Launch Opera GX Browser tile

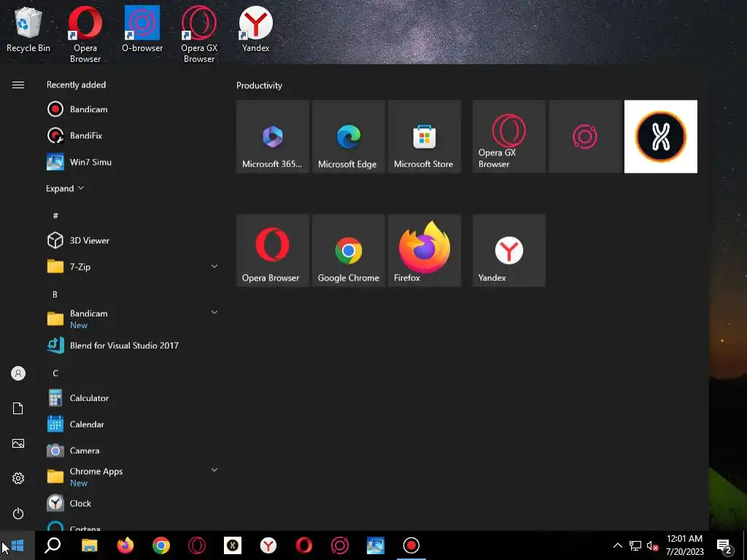508,136
